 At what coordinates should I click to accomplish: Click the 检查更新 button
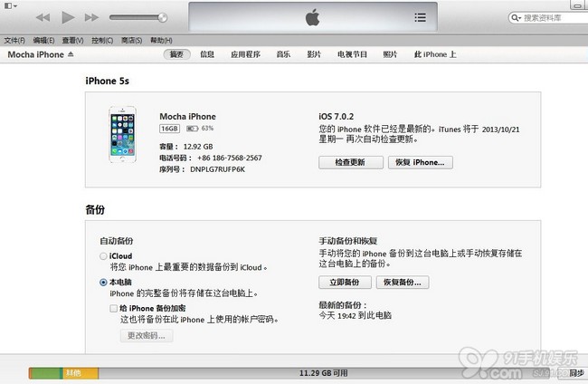point(351,162)
